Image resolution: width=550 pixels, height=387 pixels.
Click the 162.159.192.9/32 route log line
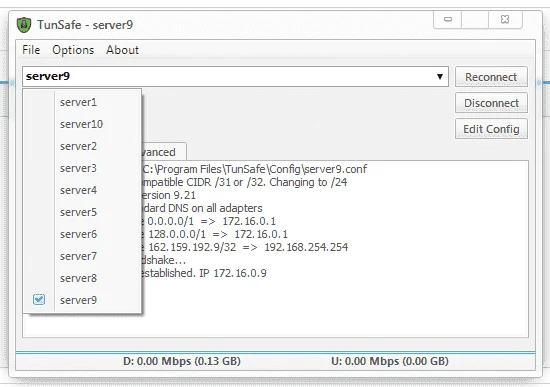[x=245, y=247]
